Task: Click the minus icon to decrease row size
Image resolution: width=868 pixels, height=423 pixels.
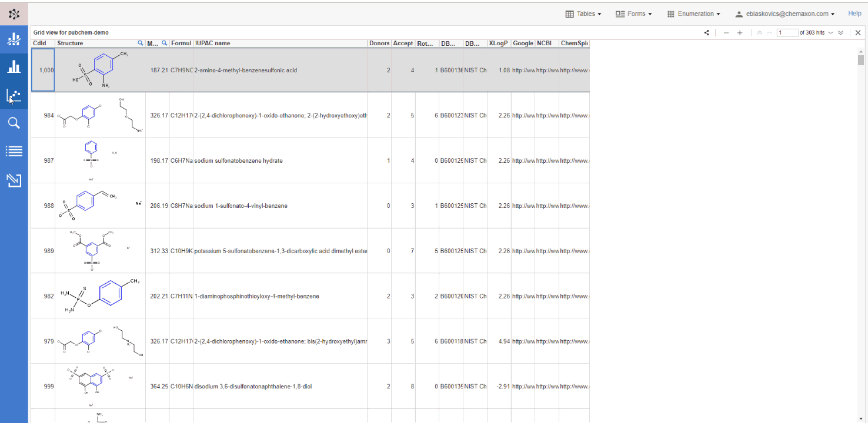Action: point(726,33)
